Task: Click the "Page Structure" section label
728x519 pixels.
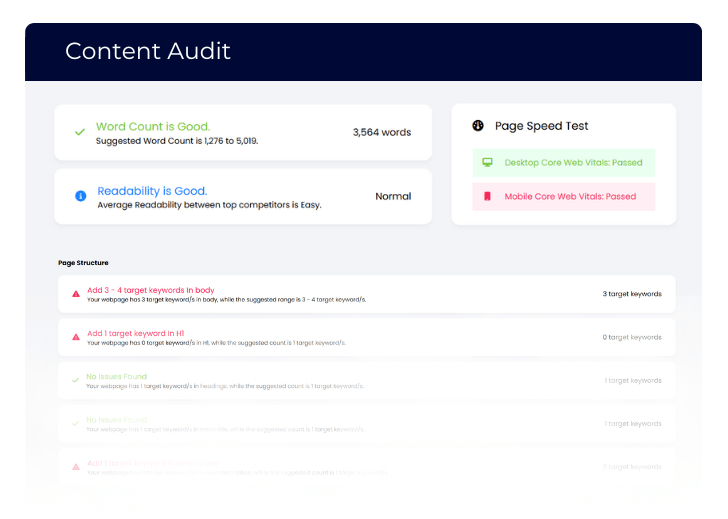Action: [x=83, y=263]
